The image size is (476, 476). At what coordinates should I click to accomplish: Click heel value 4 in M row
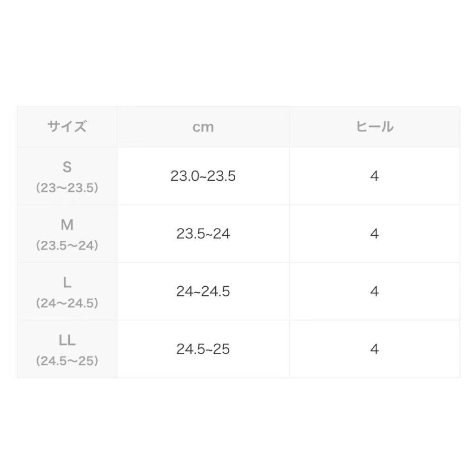pyautogui.click(x=375, y=234)
